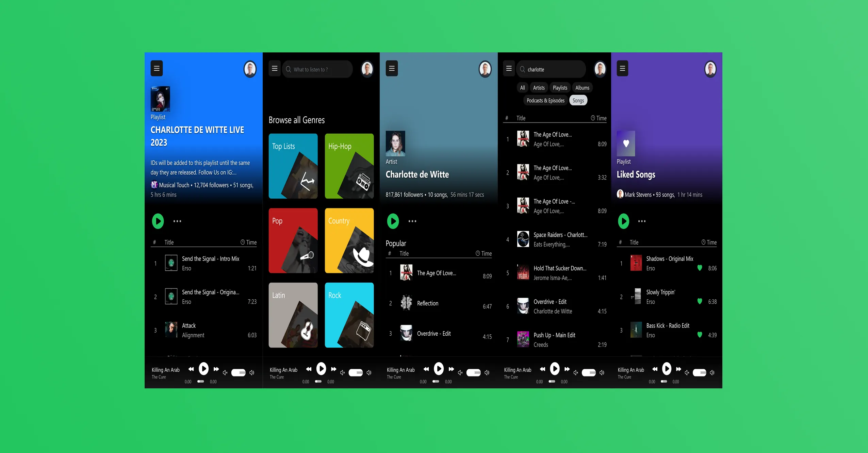Click profile avatar on the blue playlist screen

click(x=250, y=69)
